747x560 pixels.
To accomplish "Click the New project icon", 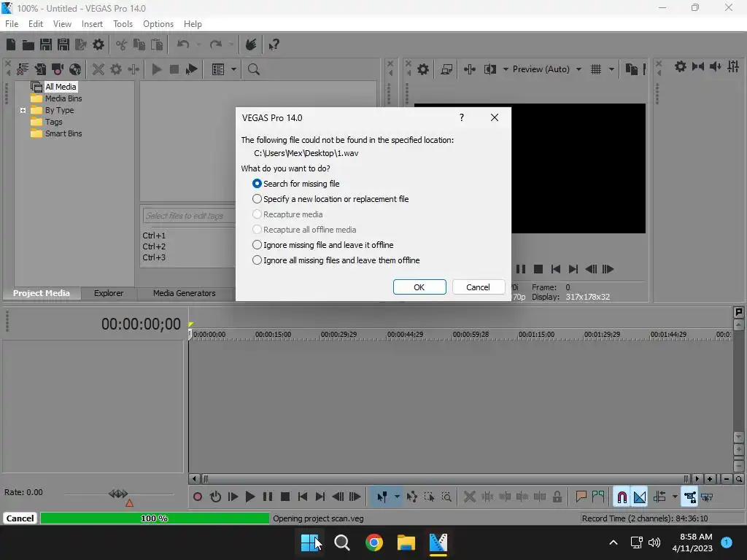I will tap(10, 44).
